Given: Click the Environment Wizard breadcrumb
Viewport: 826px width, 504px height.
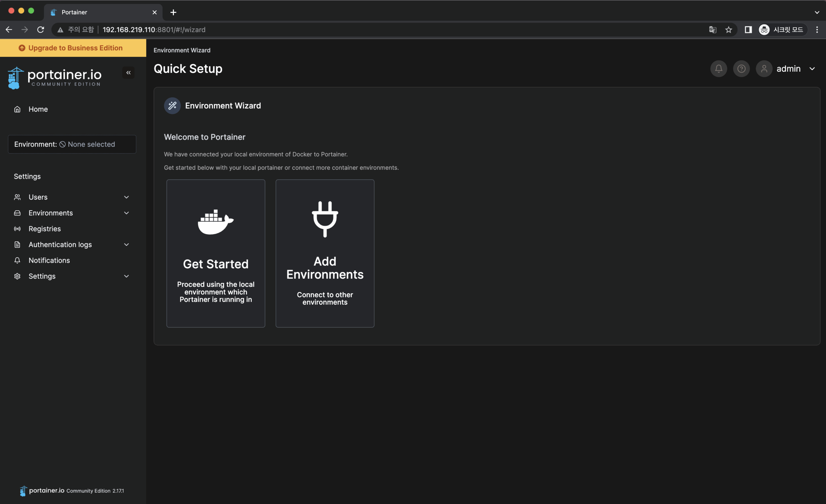Looking at the screenshot, I should point(182,50).
